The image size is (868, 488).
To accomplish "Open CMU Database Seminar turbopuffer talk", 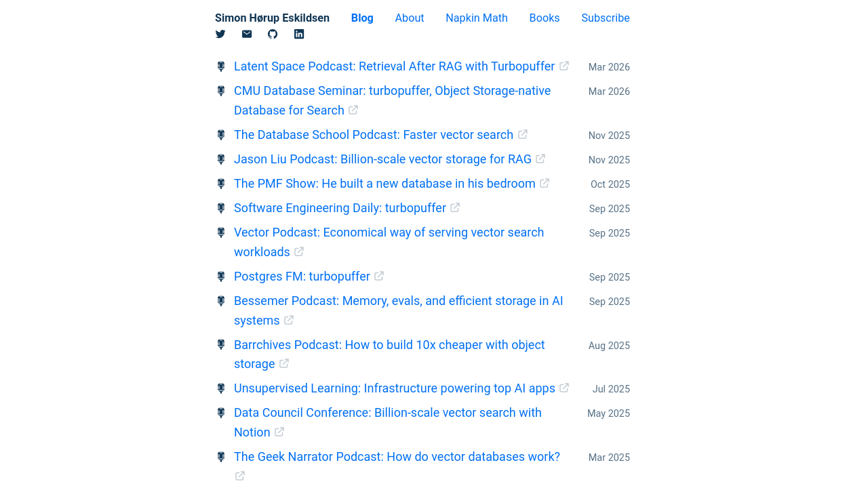I will 392,100.
